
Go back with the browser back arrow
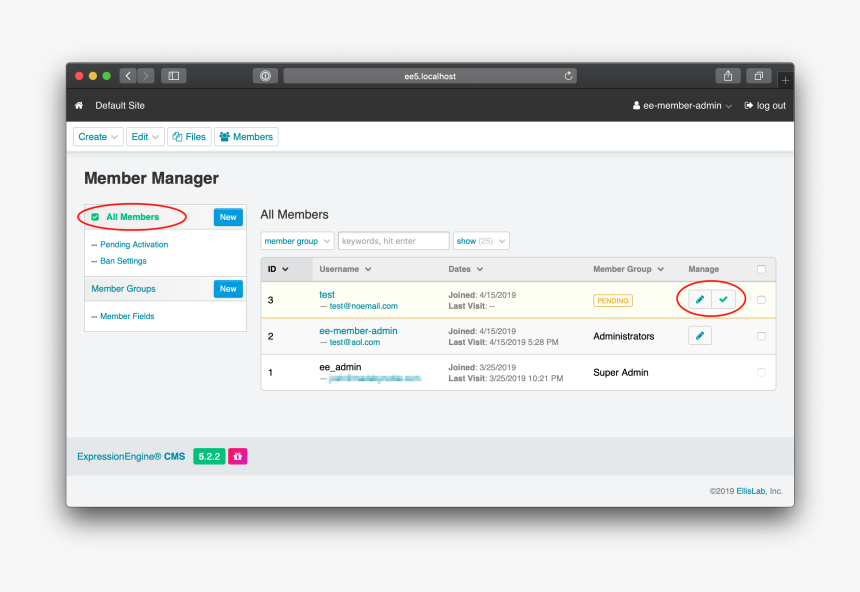click(128, 76)
